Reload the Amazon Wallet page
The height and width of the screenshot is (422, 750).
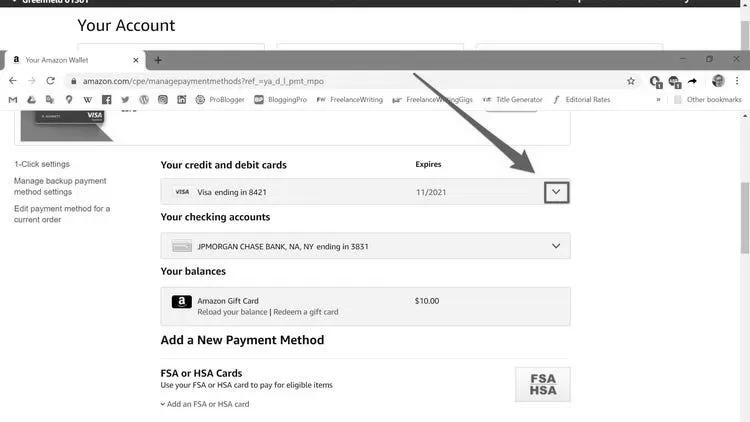[x=50, y=81]
